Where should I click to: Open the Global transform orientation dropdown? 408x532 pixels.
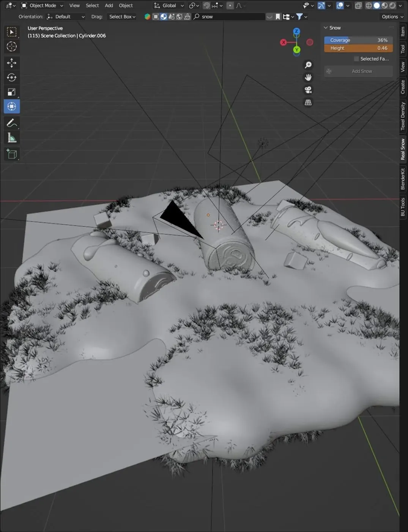pyautogui.click(x=169, y=5)
